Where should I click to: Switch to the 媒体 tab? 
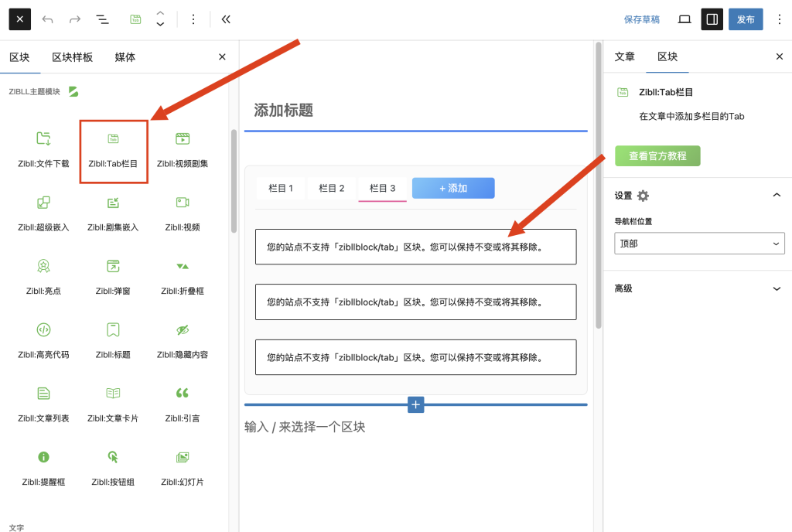(125, 57)
